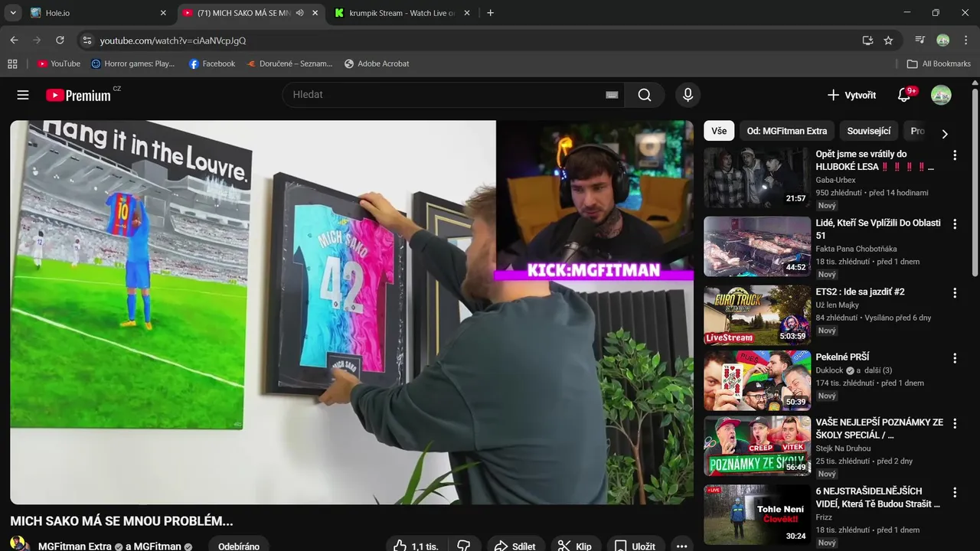Click the Odebíráno subscribed button

click(x=239, y=546)
